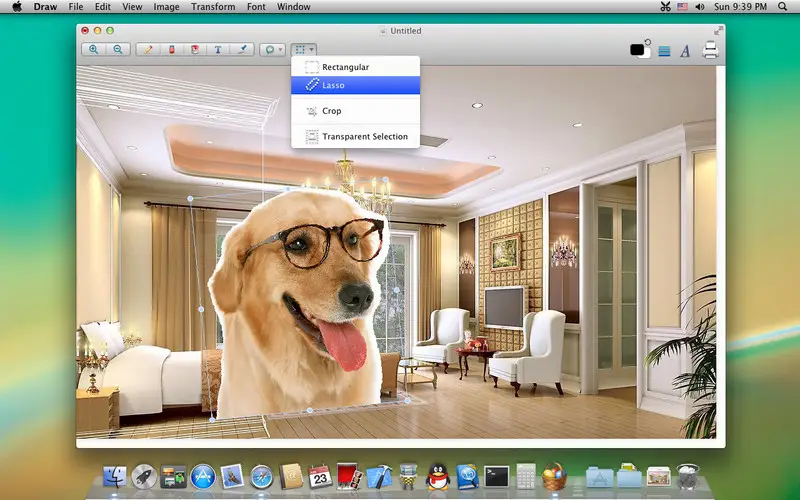Click the pasted dog image on canvas
Image resolution: width=800 pixels, height=500 pixels.
point(298,306)
